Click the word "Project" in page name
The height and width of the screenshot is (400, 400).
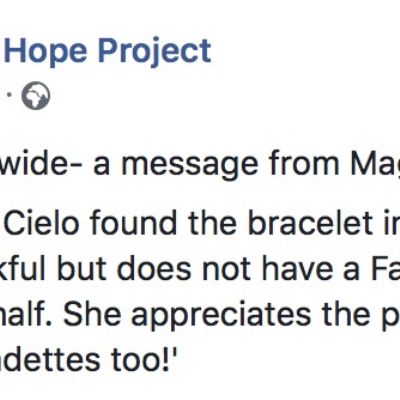(x=155, y=52)
